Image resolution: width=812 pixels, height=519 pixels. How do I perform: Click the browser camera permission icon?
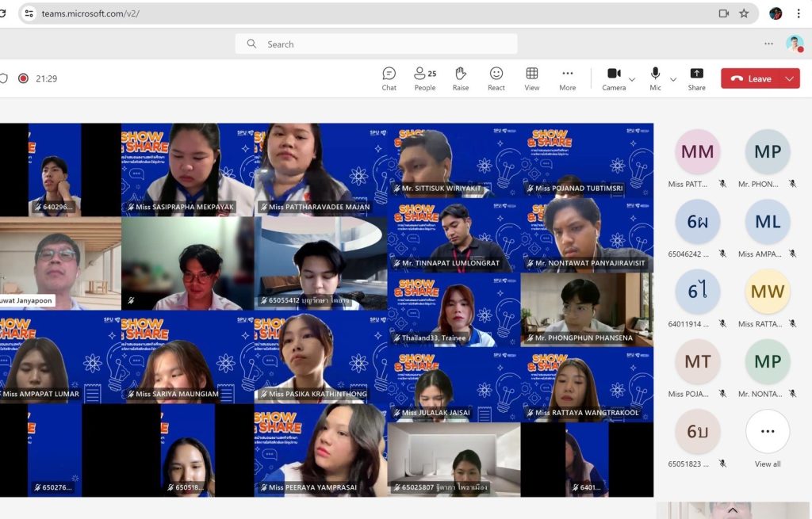724,13
